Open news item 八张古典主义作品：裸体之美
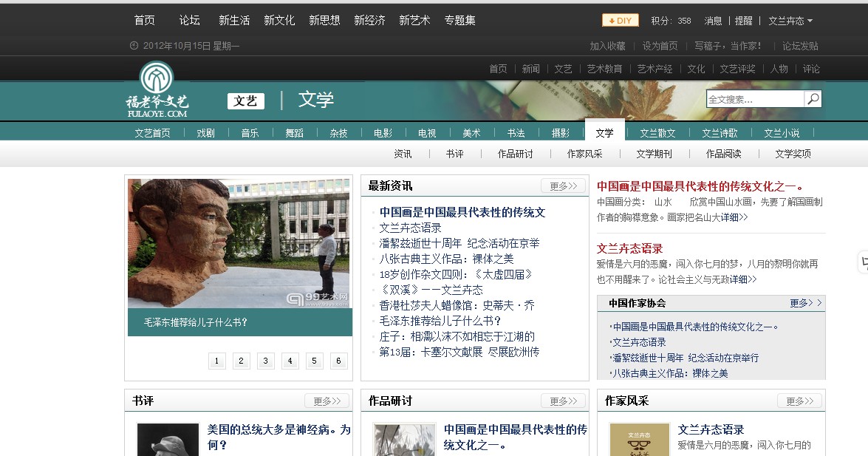The image size is (868, 456). 446,259
